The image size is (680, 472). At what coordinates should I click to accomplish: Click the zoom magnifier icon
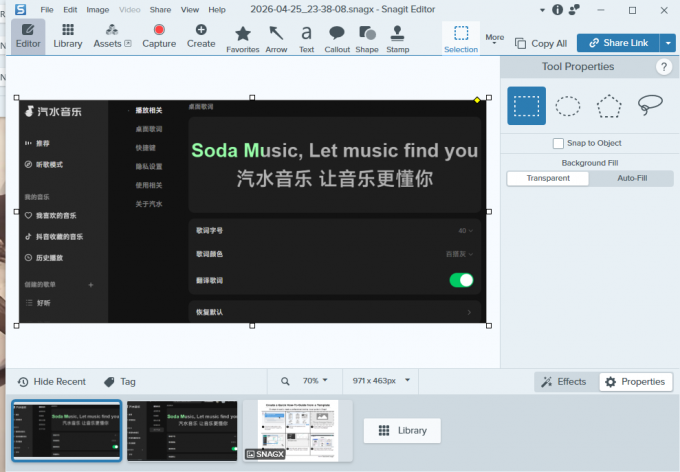pyautogui.click(x=285, y=381)
